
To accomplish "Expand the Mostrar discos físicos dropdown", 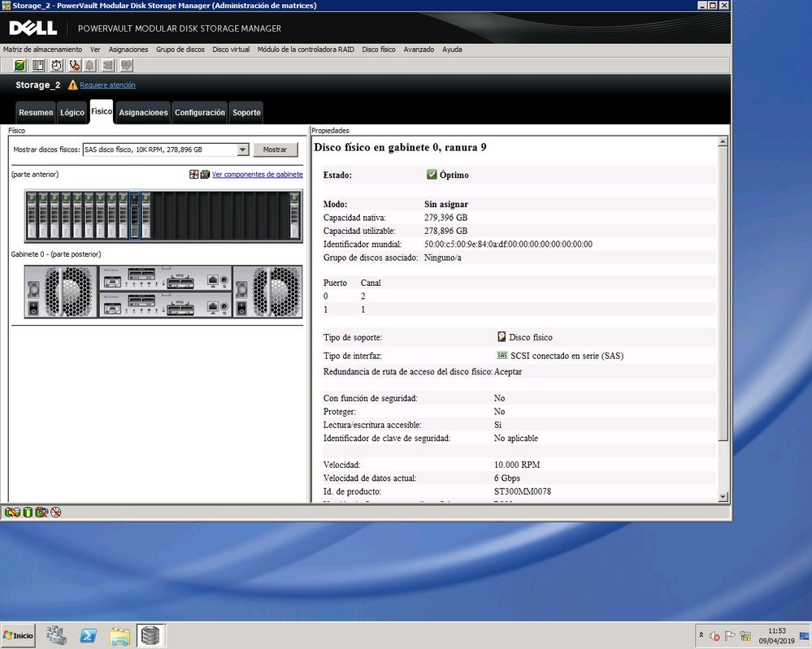I will [x=242, y=149].
